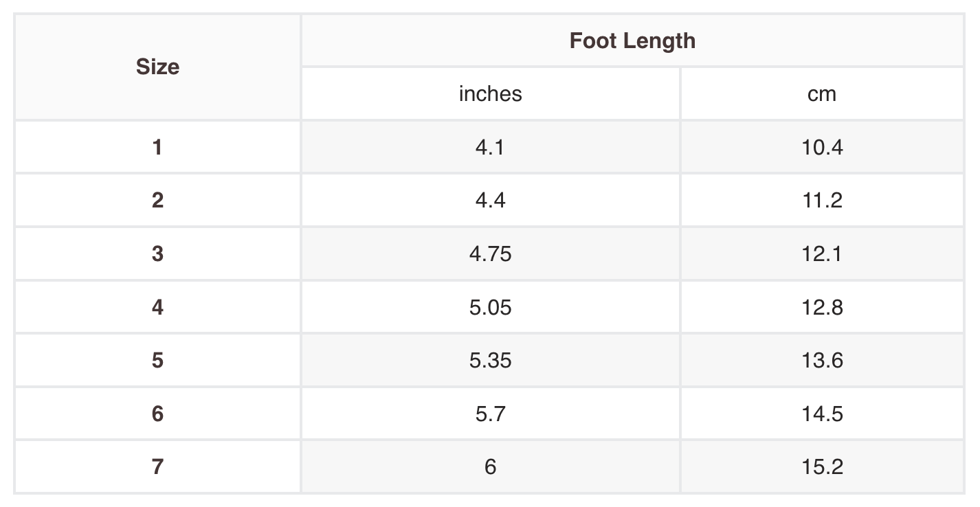Click the 13.6 cm cell
This screenshot has width=980, height=507.
[822, 360]
